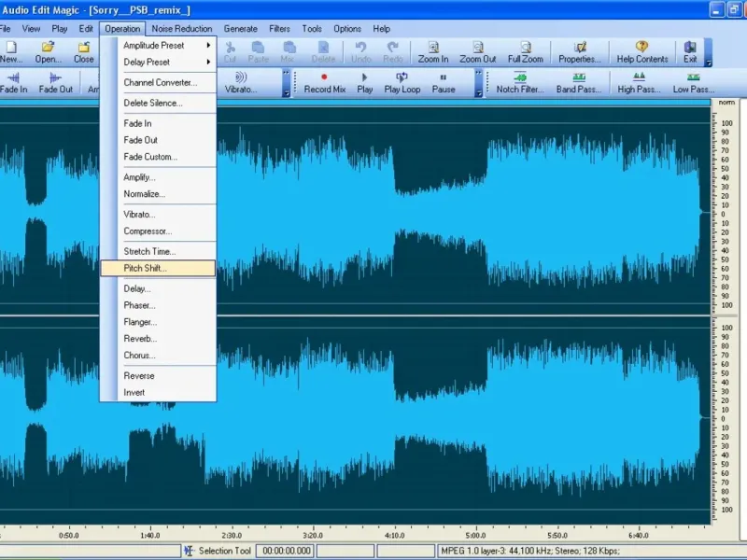Start Record Mix

324,82
